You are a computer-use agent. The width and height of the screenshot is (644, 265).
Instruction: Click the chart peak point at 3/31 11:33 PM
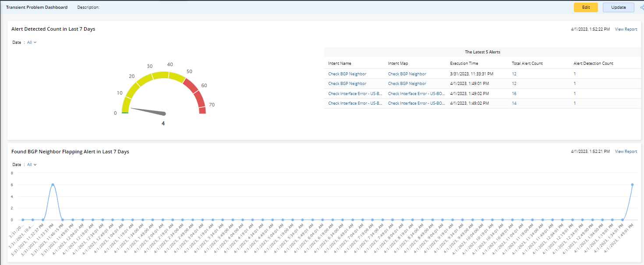(x=53, y=185)
